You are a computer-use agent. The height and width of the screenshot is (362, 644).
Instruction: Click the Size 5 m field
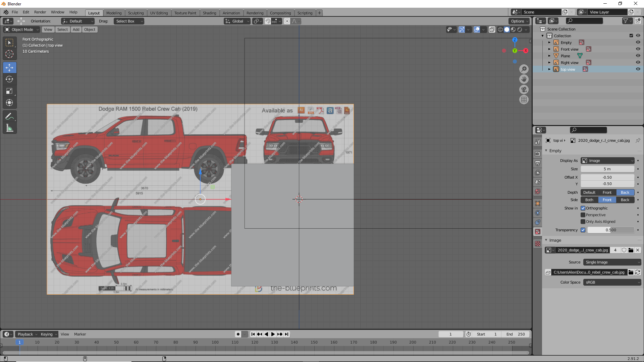607,169
